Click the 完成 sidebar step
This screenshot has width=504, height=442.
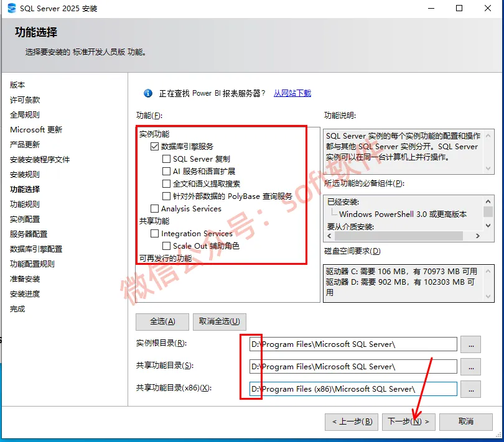17,309
